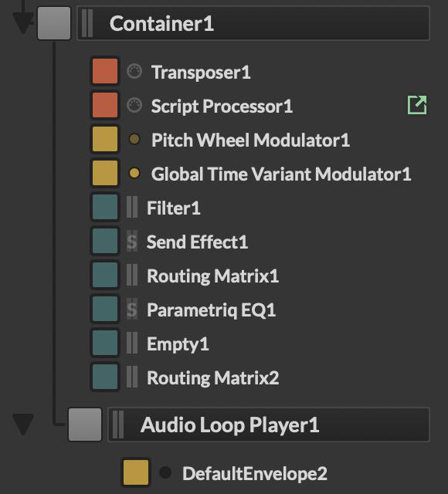Screen dimensions: 448x494
Task: Click the level meter in Audio Loop Player1 header
Action: (x=118, y=425)
